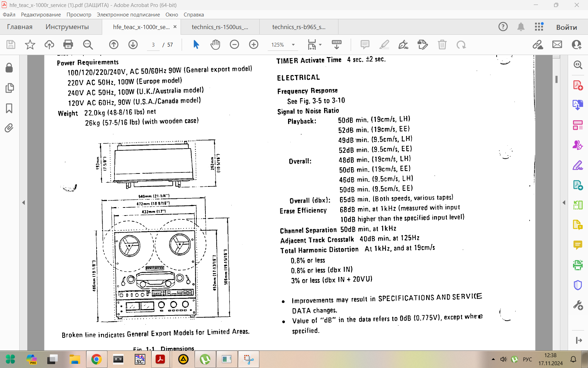Open the Просмотр menu
Image resolution: width=588 pixels, height=368 pixels.
tap(79, 15)
